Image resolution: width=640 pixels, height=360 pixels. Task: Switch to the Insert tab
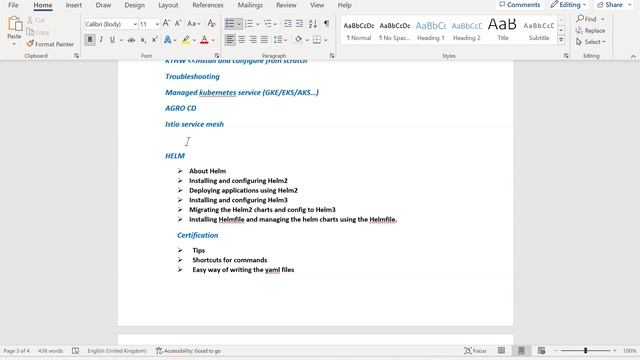pos(73,5)
